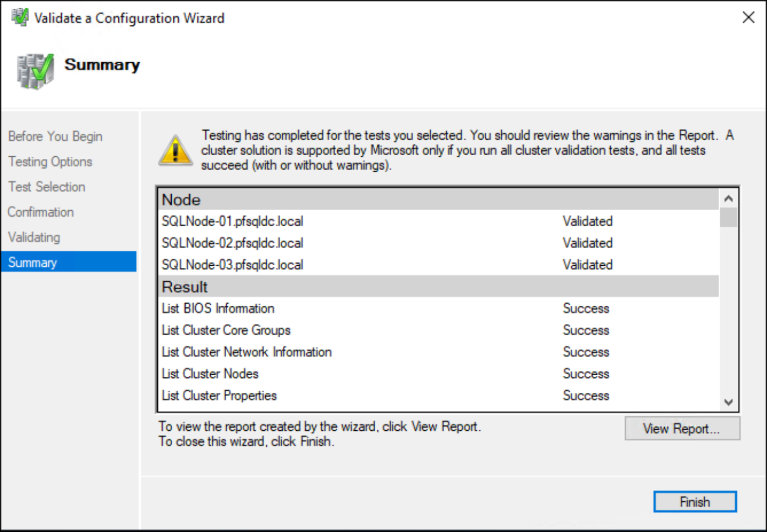The width and height of the screenshot is (767, 532).
Task: Click the 'To view the report' instruction text
Action: coord(320,426)
